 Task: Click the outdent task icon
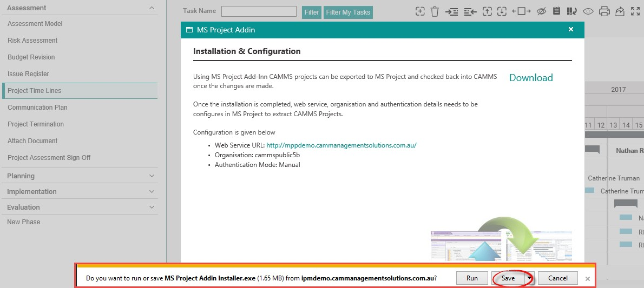pyautogui.click(x=470, y=12)
